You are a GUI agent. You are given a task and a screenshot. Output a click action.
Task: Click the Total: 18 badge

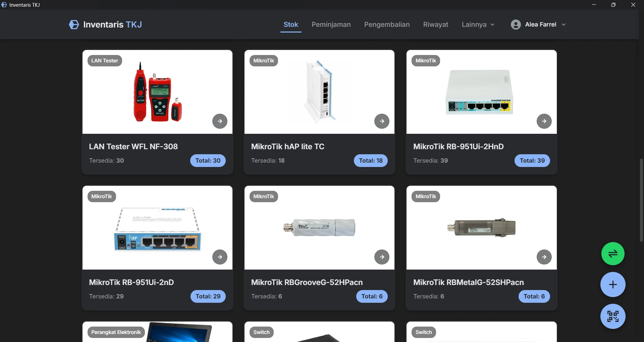[371, 161]
